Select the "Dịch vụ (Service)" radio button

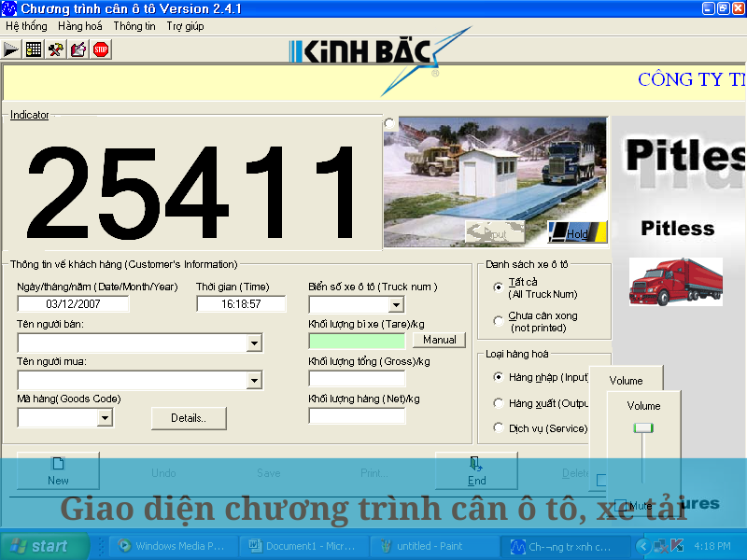pyautogui.click(x=499, y=428)
